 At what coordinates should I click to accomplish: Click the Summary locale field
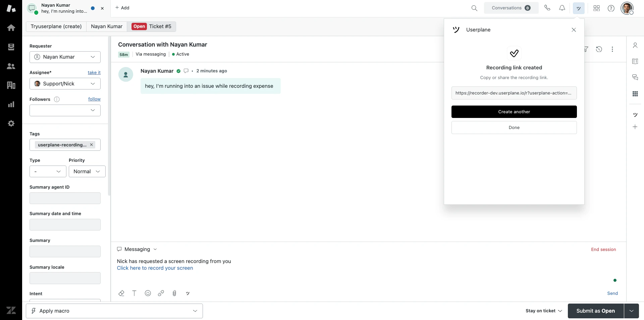65,278
